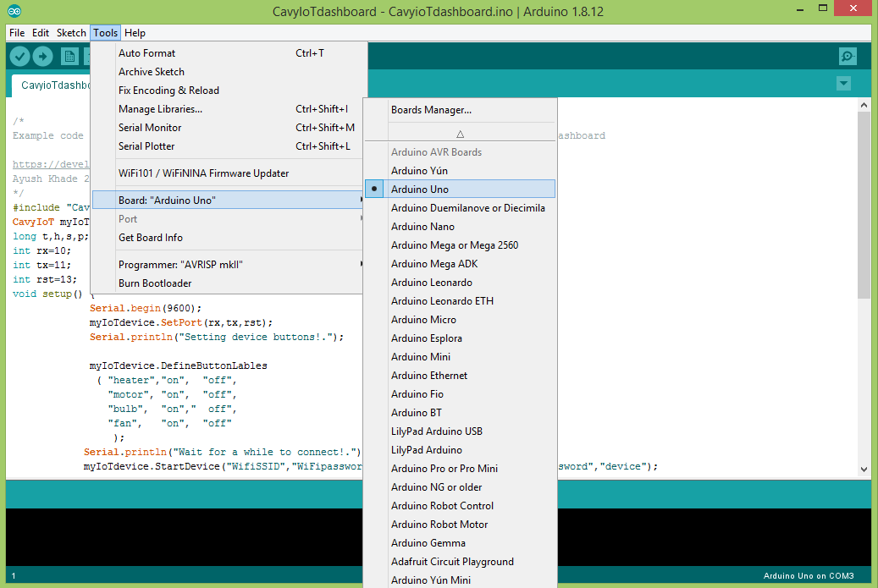This screenshot has height=588, width=878.
Task: Open Serial Monitor via magnifier icon
Action: pos(848,57)
